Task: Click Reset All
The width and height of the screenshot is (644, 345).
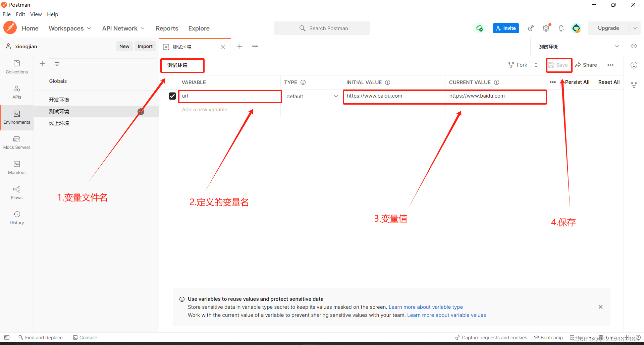Action: 609,82
